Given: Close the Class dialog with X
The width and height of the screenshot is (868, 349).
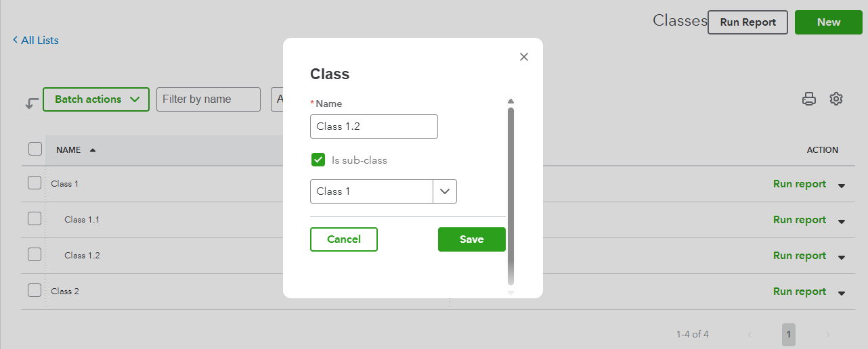Looking at the screenshot, I should [x=523, y=57].
